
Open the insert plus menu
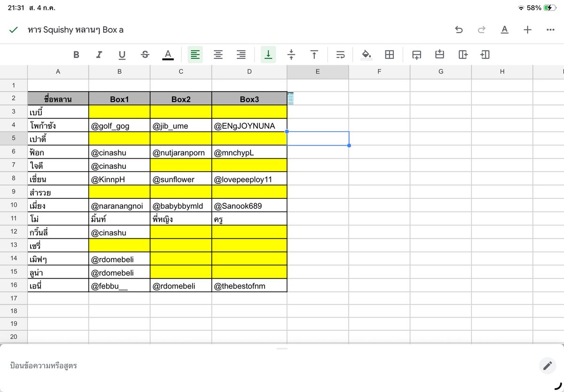[x=527, y=30]
